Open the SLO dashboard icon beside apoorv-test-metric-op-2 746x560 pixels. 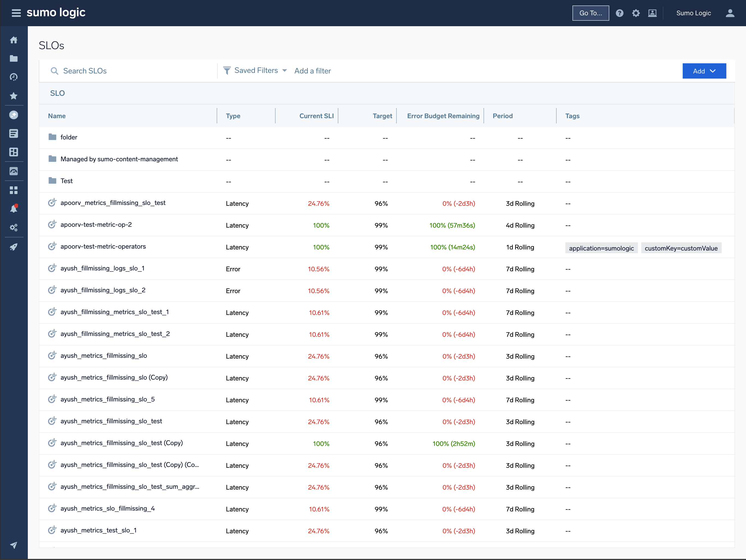(52, 224)
